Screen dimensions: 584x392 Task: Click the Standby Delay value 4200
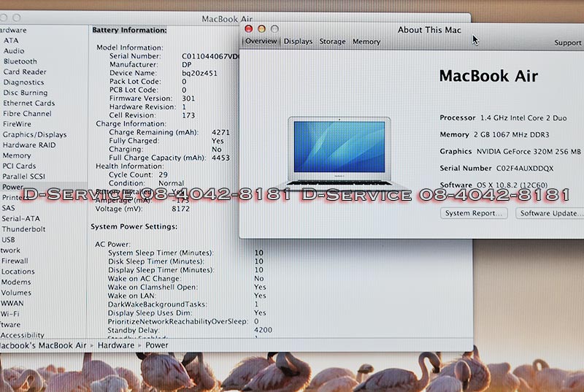pyautogui.click(x=263, y=330)
